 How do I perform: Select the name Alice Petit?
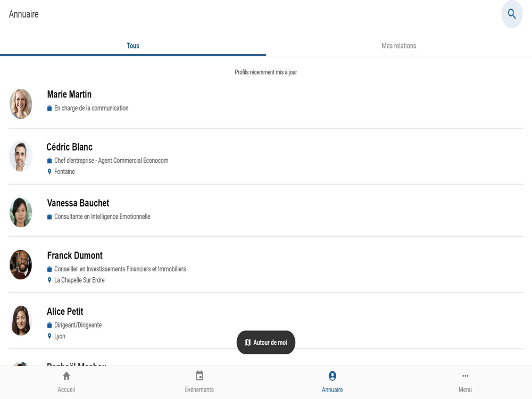click(x=65, y=311)
